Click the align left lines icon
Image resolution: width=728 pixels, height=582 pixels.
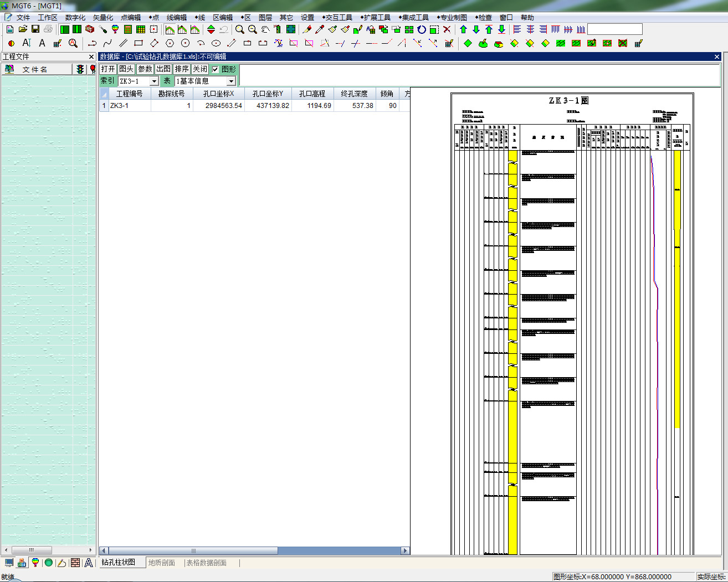517,29
